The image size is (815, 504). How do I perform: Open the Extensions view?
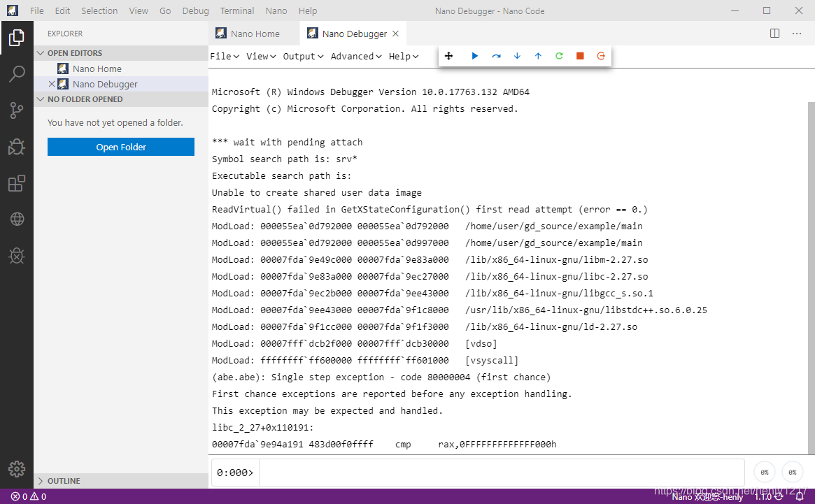[17, 183]
